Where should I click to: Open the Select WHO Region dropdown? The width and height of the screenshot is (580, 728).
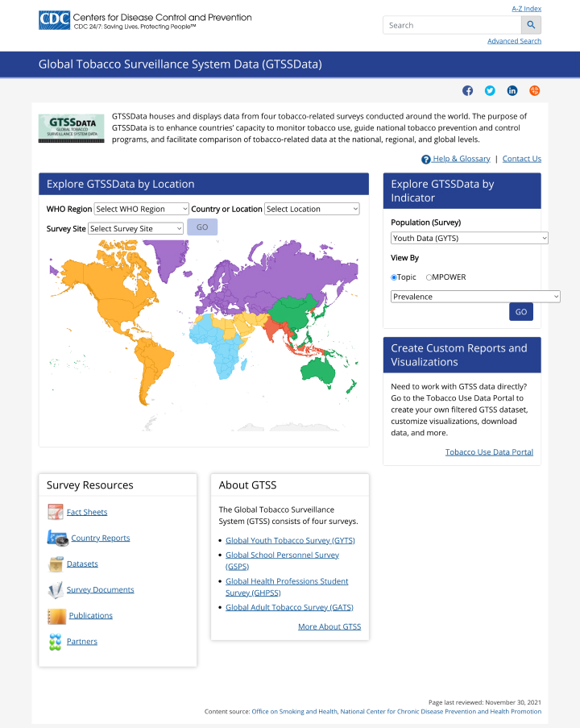coord(142,209)
